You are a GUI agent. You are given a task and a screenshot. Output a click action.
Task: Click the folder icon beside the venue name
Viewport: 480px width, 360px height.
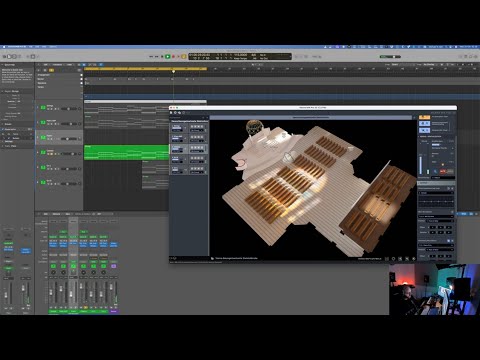pos(212,258)
